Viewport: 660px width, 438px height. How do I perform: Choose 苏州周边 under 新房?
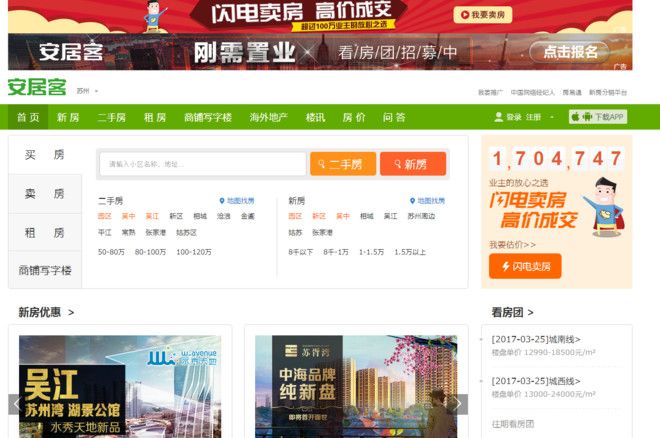point(421,216)
